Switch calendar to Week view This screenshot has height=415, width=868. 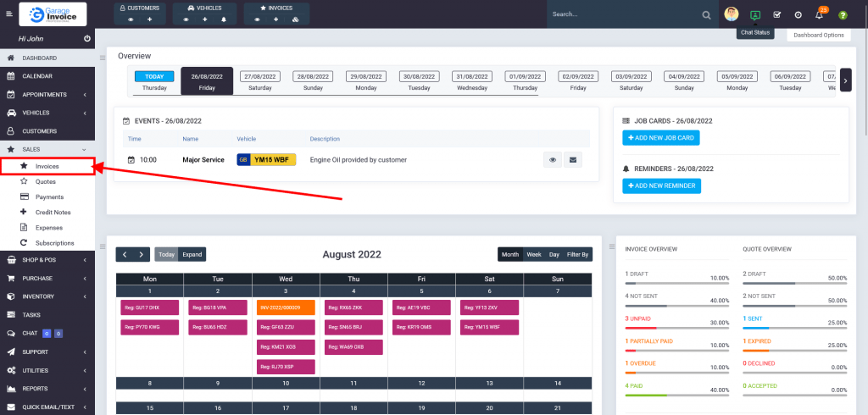coord(534,254)
